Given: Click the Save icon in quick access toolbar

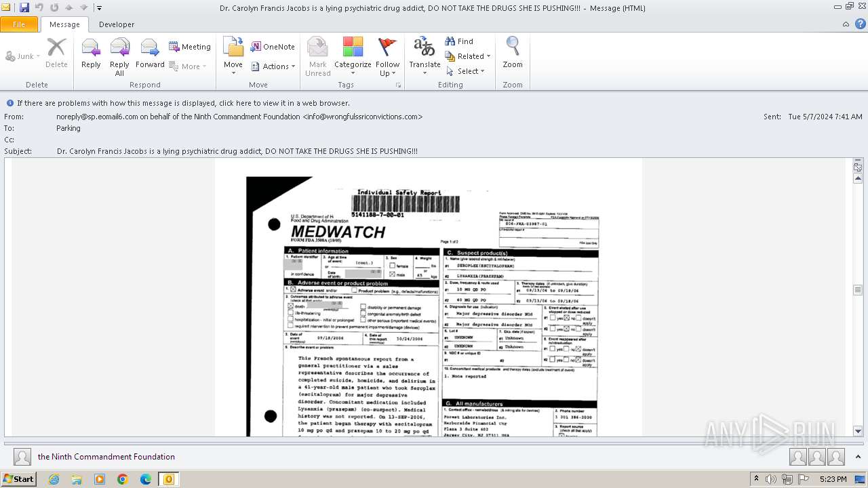Looking at the screenshot, I should point(24,7).
